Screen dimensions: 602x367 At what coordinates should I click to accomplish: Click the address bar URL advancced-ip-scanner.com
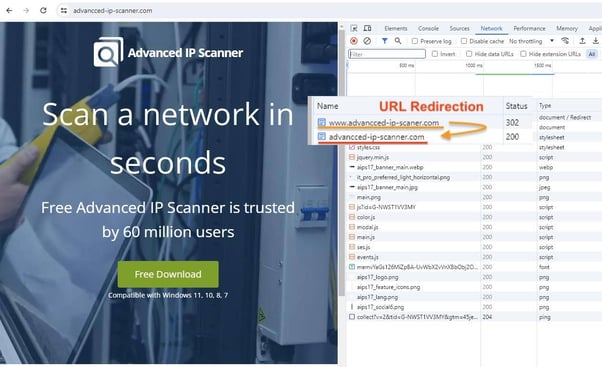(x=112, y=11)
